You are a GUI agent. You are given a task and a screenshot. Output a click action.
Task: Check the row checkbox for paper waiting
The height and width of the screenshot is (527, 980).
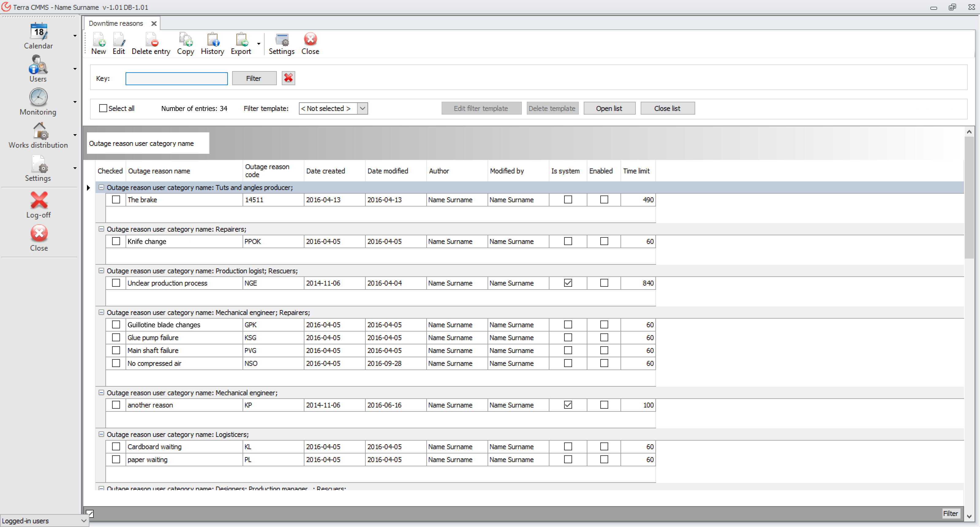click(x=116, y=459)
